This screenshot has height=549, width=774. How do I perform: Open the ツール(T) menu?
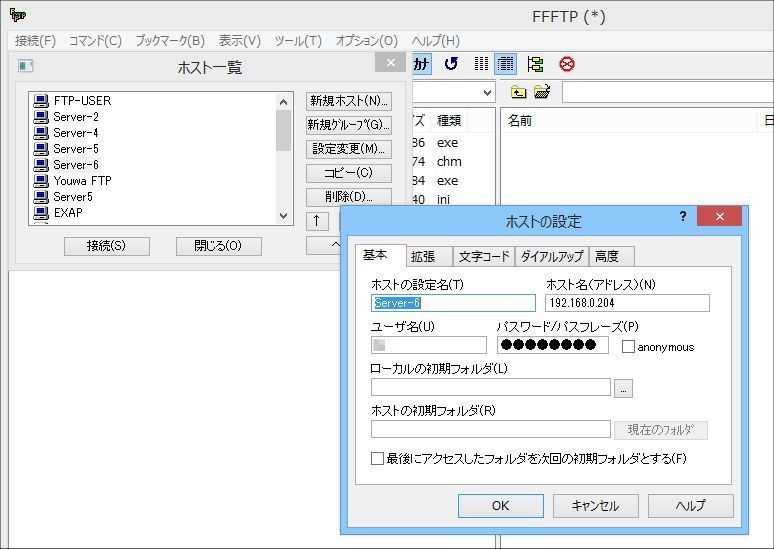pos(298,40)
